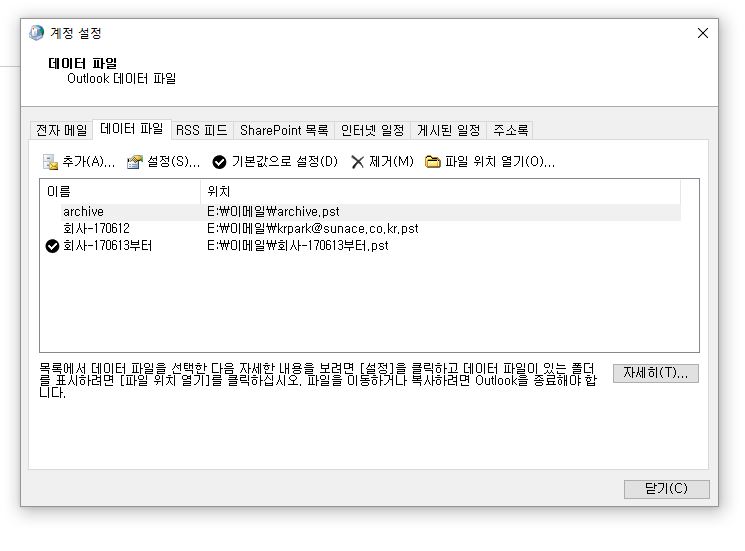Switch to the 게시된 일정 tab
The width and height of the screenshot is (745, 551).
pyautogui.click(x=449, y=130)
